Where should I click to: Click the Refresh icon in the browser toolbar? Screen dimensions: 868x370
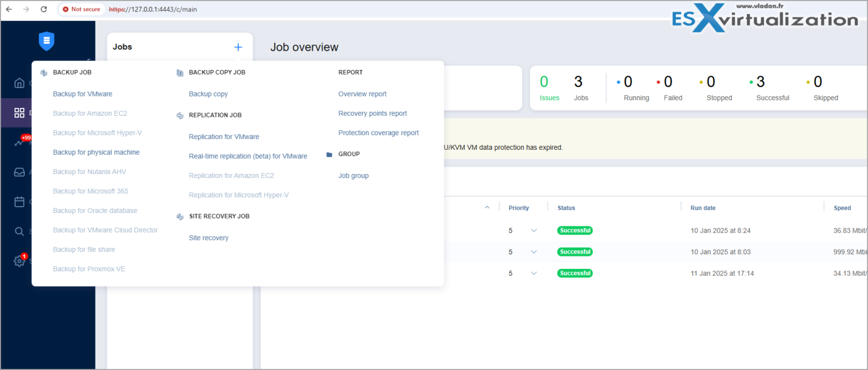(44, 9)
